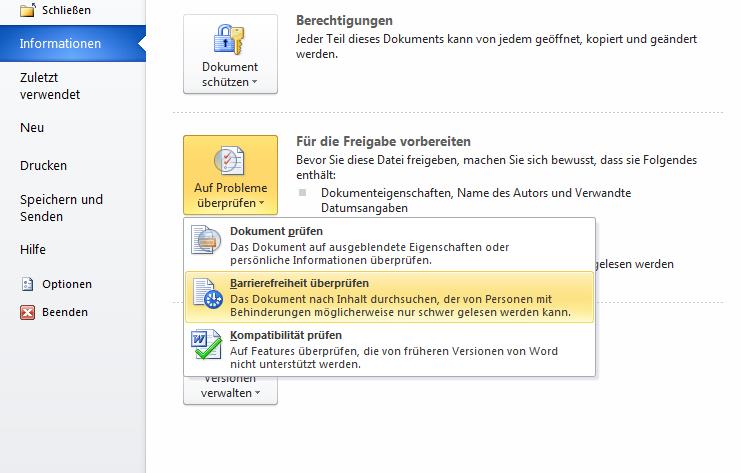741x473 pixels.
Task: Go to the Drucken tab
Action: pyautogui.click(x=43, y=166)
